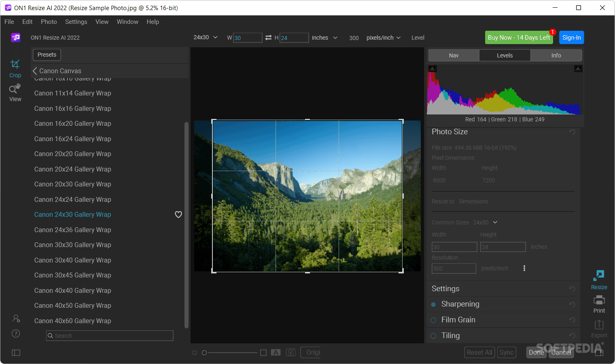Click the Sign-In button
615x364 pixels.
coord(571,38)
